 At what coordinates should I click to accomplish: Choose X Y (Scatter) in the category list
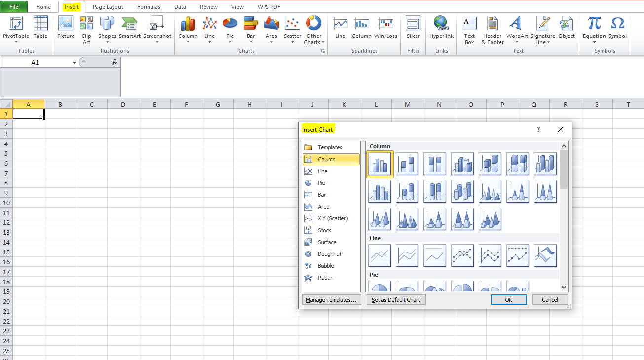(331, 218)
